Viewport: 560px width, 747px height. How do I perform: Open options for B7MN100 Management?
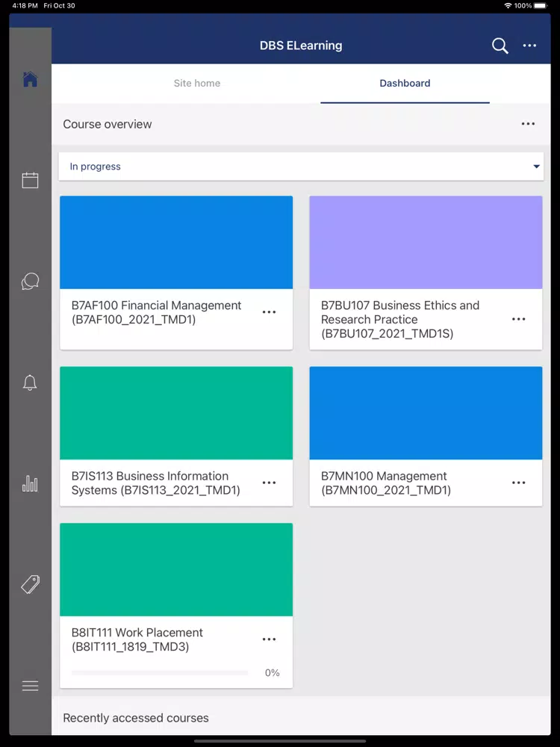tap(519, 483)
